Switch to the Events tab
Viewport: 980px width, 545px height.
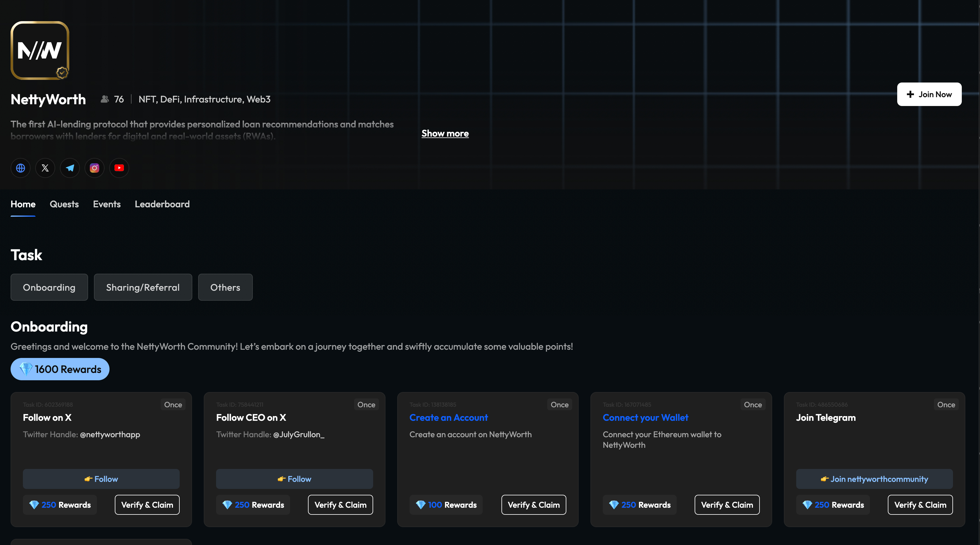107,204
